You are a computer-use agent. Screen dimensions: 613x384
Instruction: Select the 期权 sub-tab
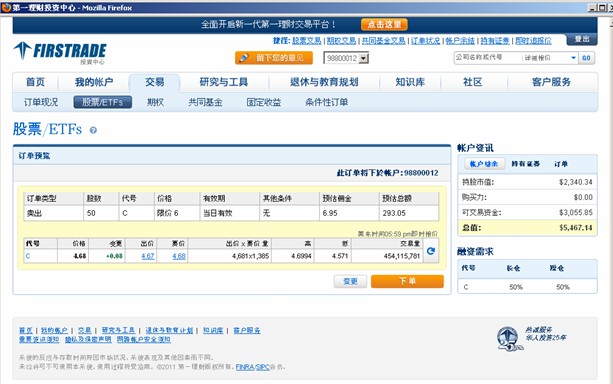pyautogui.click(x=155, y=102)
